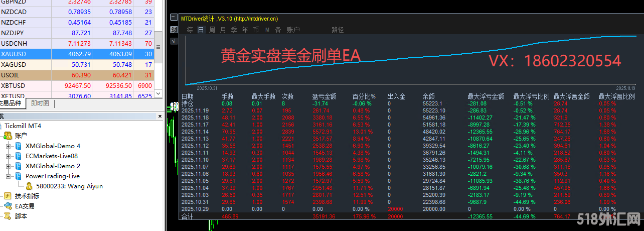The height and width of the screenshot is (231, 644).
Task: Select the NZDCAD symbol row
Action: pos(77,12)
